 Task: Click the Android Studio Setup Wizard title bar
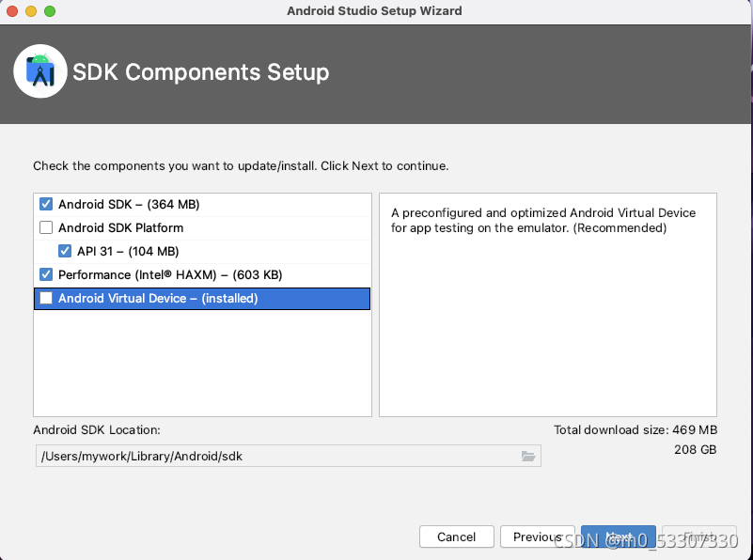pos(374,11)
